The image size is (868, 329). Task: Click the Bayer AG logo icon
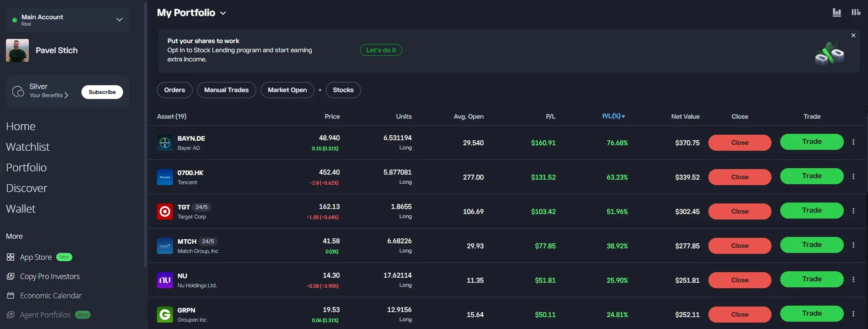(x=165, y=143)
